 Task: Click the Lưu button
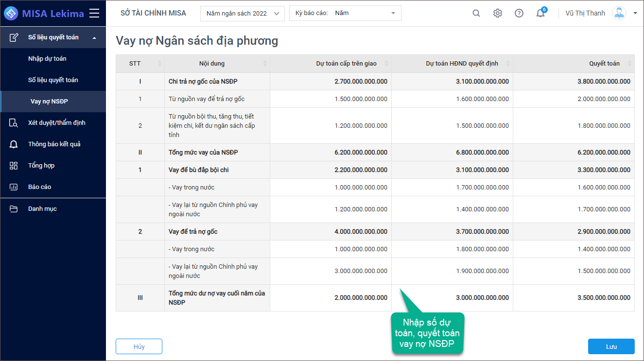611,346
